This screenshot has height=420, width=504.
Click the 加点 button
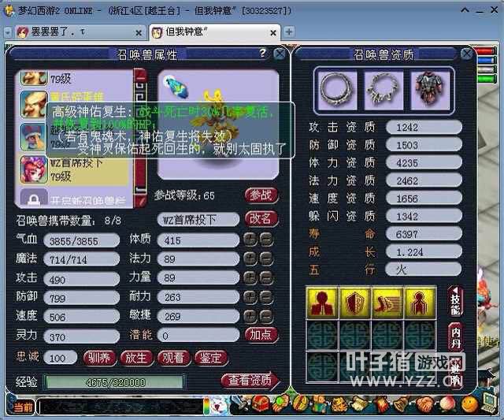pos(261,335)
